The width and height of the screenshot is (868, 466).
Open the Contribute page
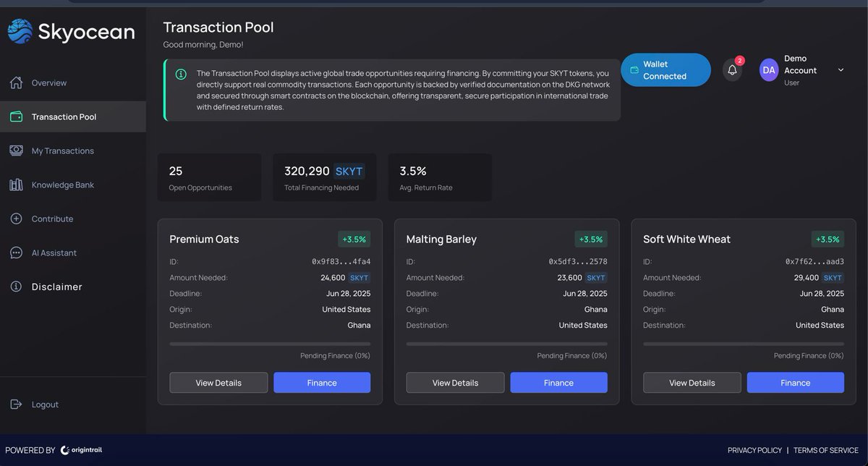pos(72,219)
